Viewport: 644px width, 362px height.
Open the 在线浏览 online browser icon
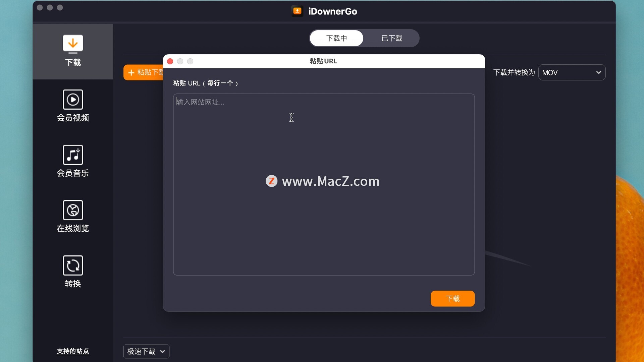(x=73, y=210)
